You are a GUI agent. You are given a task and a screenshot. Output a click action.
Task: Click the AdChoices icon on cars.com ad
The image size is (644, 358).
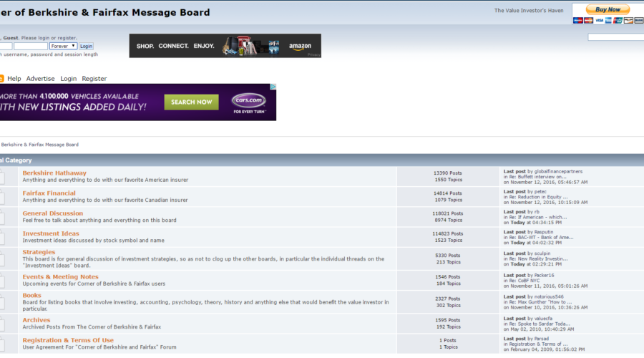(273, 87)
